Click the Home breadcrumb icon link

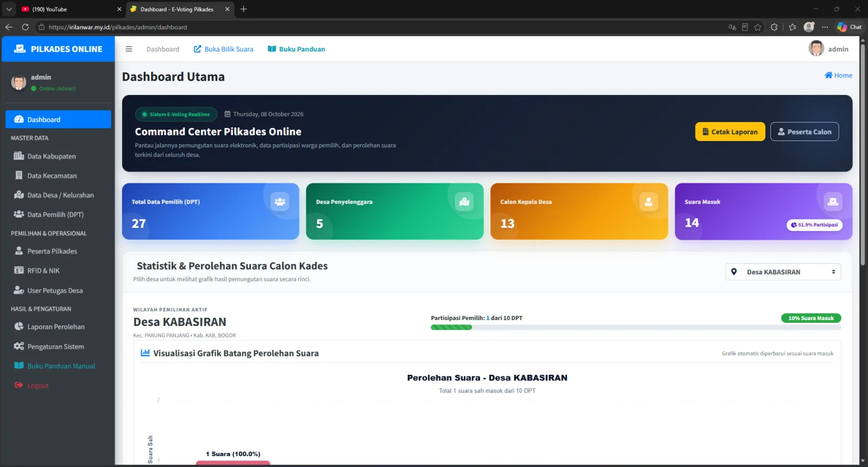(x=838, y=75)
